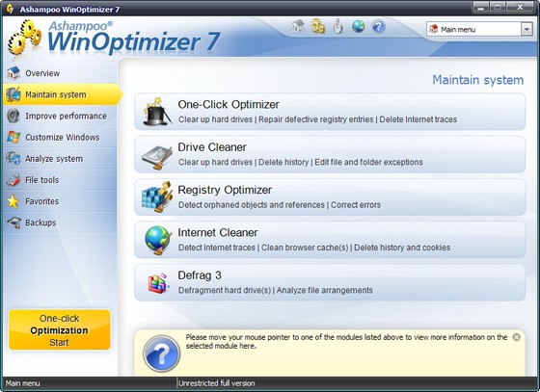The width and height of the screenshot is (540, 392).
Task: Click the Analyze system sidebar icon
Action: [x=13, y=158]
